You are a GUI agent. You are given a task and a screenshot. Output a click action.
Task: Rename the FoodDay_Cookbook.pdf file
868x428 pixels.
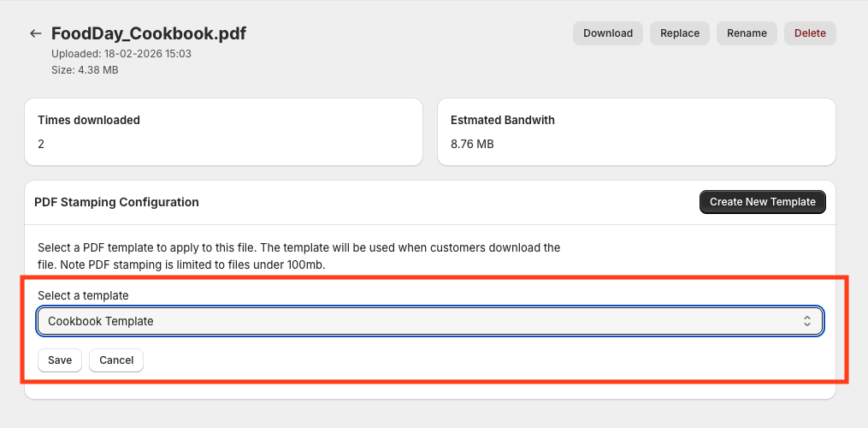tap(747, 33)
